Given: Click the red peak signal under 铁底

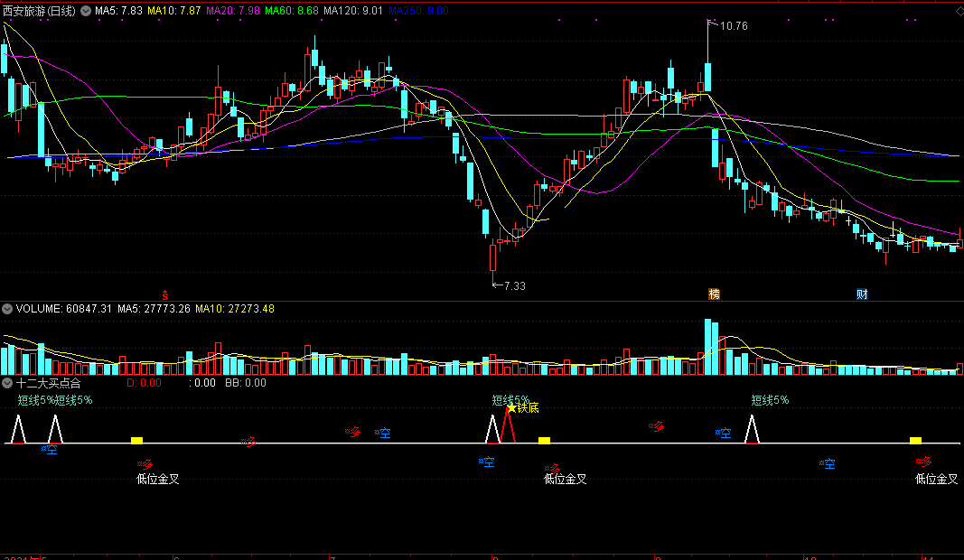Looking at the screenshot, I should [508, 425].
